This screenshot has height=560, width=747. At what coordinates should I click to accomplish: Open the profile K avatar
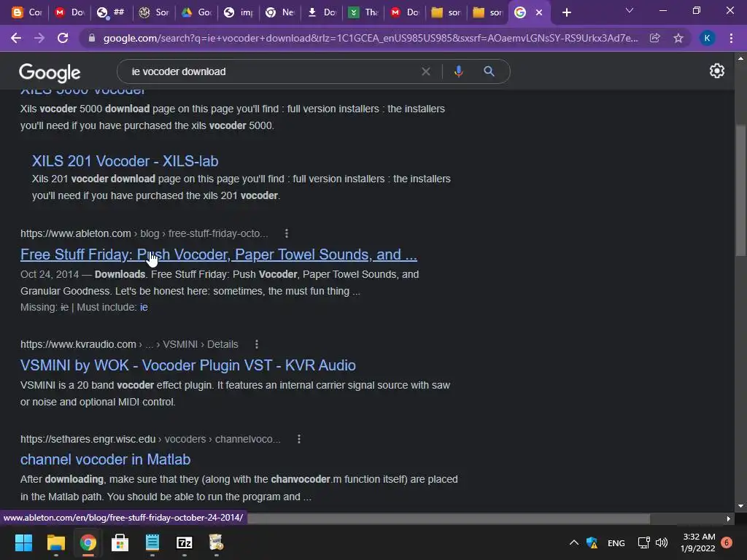point(707,38)
